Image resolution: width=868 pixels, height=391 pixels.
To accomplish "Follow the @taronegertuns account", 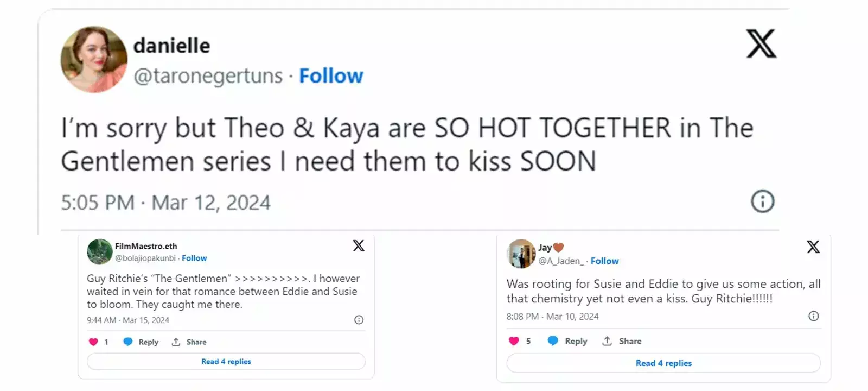I will click(331, 76).
